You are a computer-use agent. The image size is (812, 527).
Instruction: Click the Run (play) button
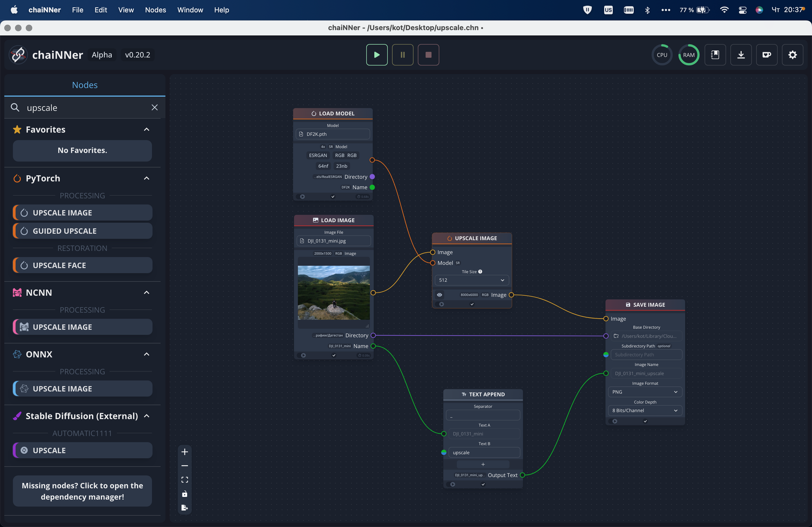tap(377, 55)
